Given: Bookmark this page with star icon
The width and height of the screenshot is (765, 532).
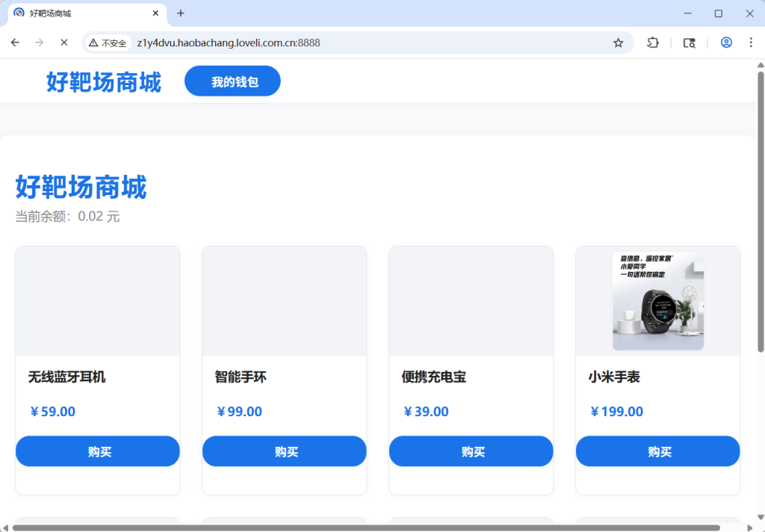Looking at the screenshot, I should pos(618,43).
